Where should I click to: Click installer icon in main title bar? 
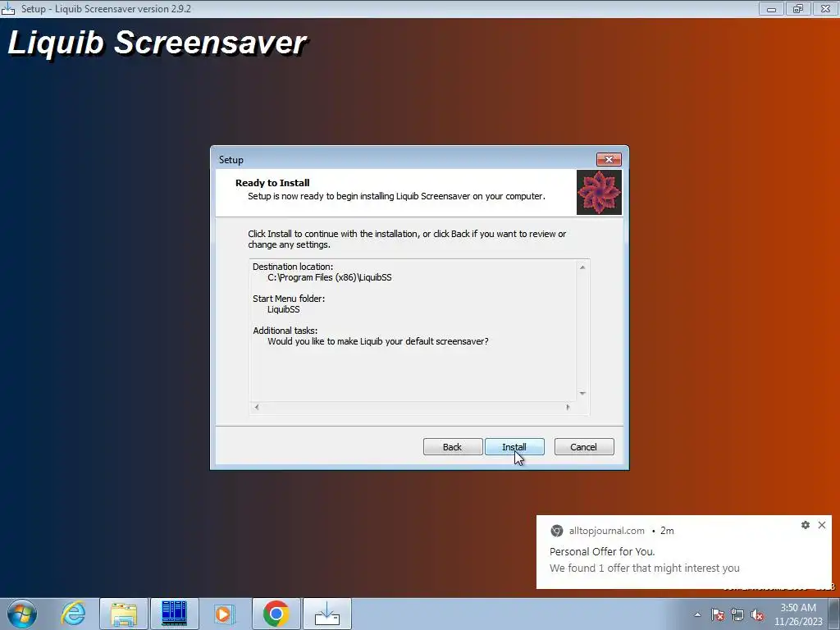point(8,8)
